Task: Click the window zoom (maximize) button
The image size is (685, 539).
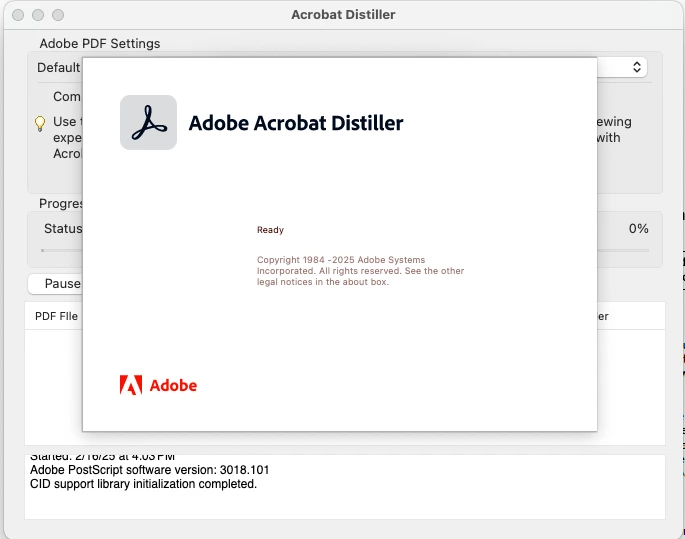Action: 58,15
